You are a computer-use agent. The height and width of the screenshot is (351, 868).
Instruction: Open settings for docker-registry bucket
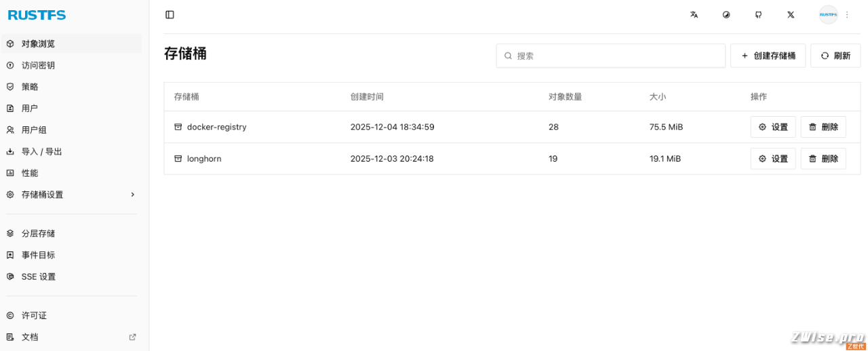(772, 127)
